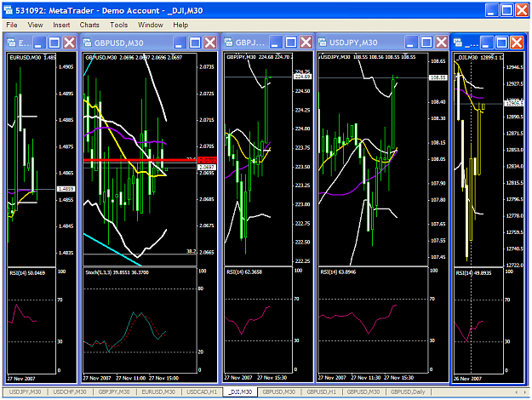The height and width of the screenshot is (400, 532).
Task: Click the RSI(14) 63.8946 label
Action: click(x=338, y=272)
